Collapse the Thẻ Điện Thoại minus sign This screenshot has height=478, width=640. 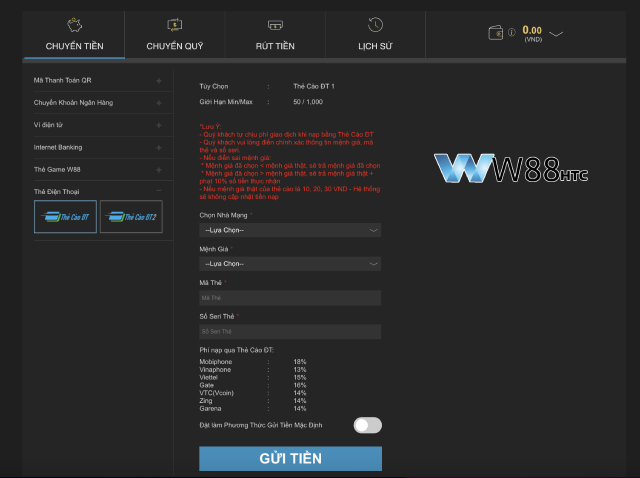tap(159, 191)
